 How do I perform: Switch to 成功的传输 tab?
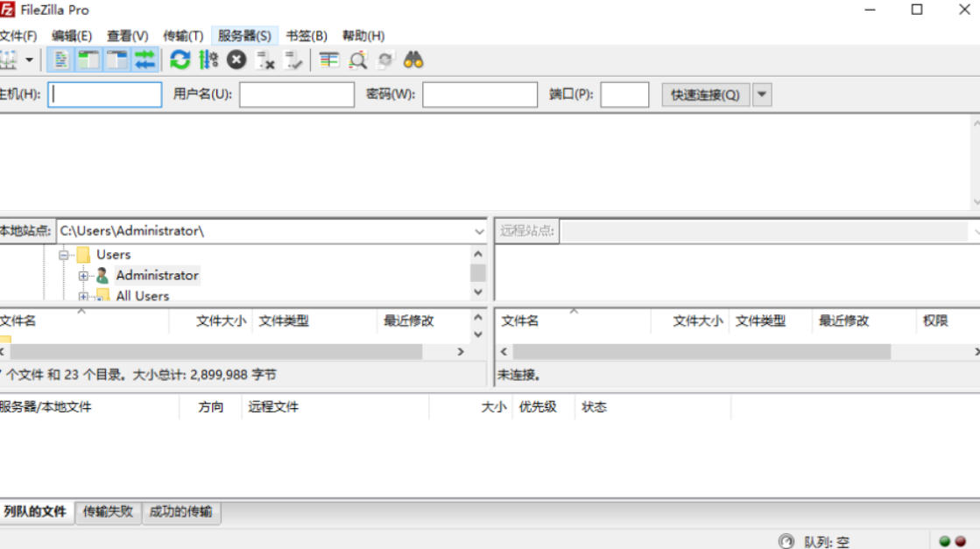click(180, 511)
